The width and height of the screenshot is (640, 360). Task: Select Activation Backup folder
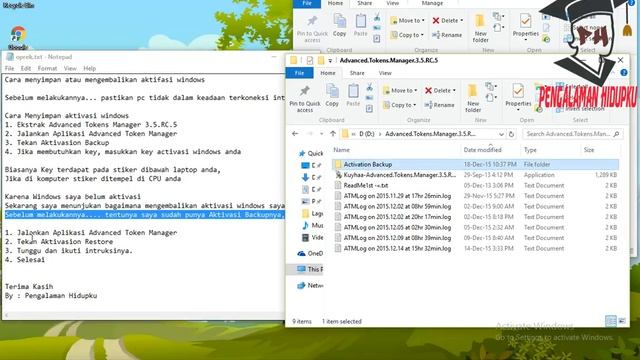[x=476, y=164]
